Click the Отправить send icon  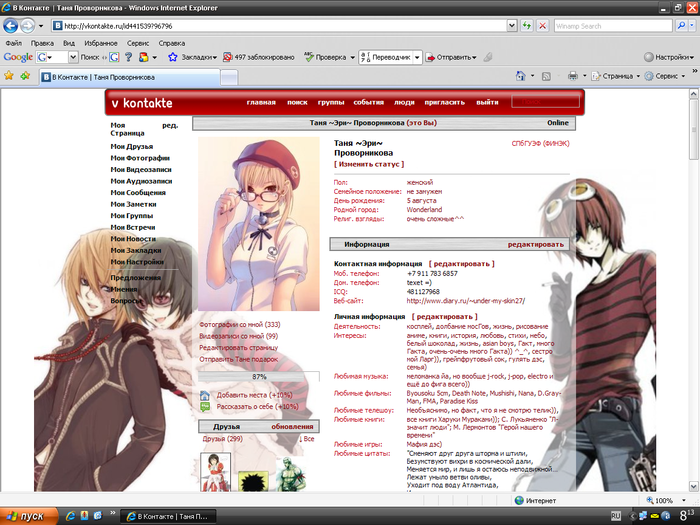click(430, 58)
